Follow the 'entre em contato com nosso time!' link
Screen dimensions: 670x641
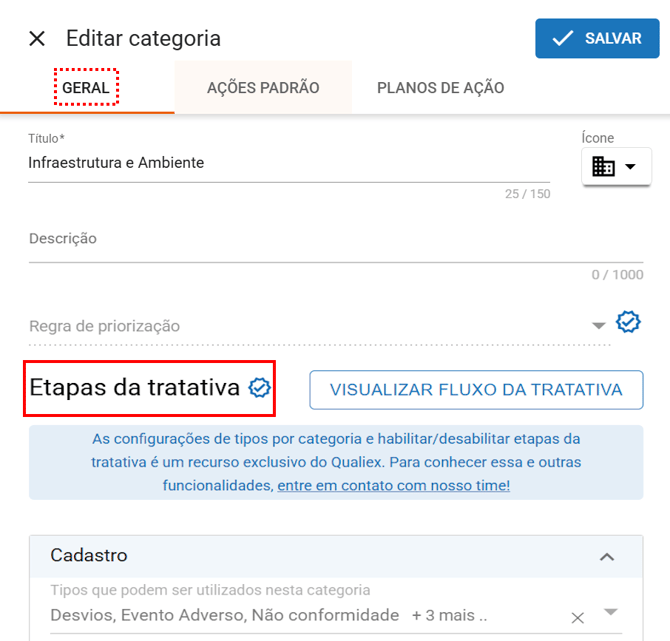click(393, 485)
